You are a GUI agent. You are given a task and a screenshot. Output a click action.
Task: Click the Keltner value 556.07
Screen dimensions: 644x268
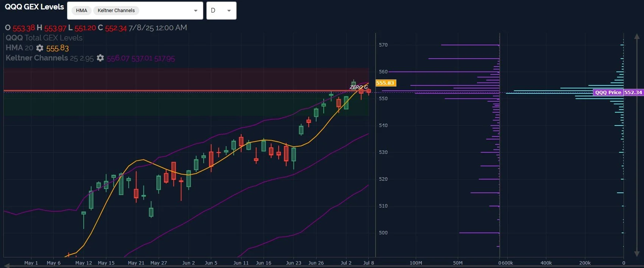click(x=118, y=59)
